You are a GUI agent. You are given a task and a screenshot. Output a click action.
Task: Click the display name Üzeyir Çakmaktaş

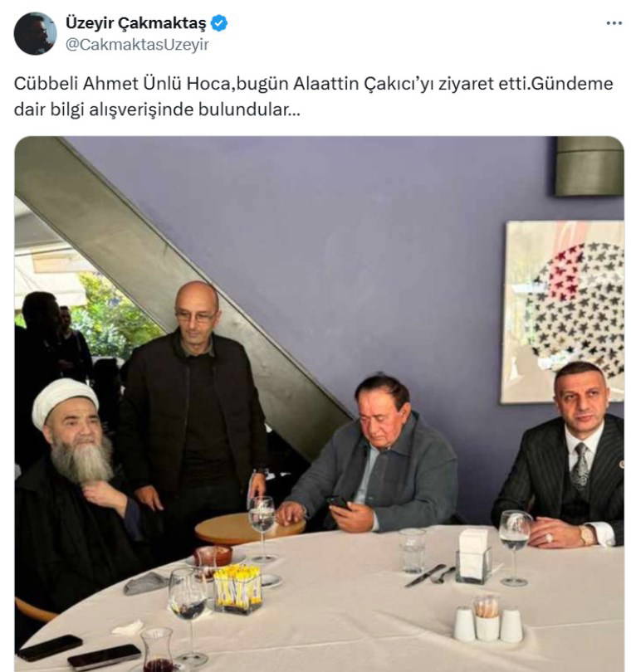(x=135, y=23)
